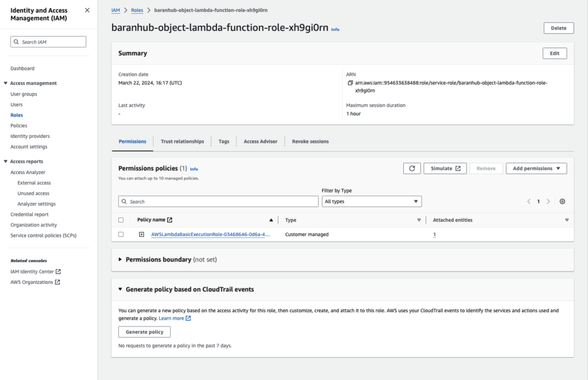This screenshot has height=380, width=588.
Task: Open external link icon beside Policy name
Action: pyautogui.click(x=169, y=220)
